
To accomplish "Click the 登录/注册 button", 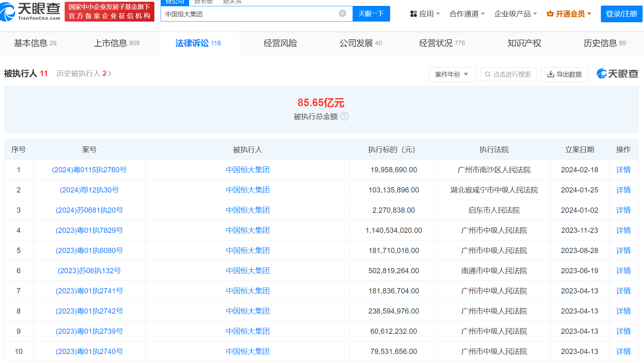I will click(x=621, y=14).
